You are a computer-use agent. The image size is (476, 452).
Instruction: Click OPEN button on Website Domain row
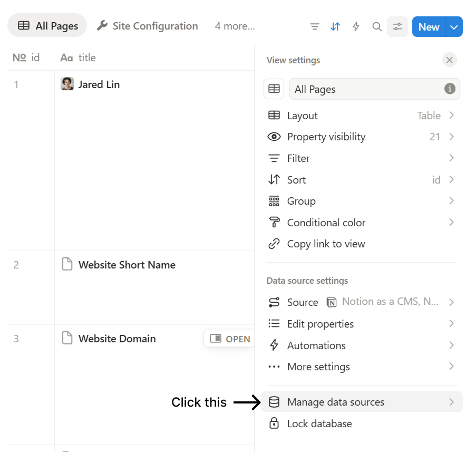click(230, 339)
